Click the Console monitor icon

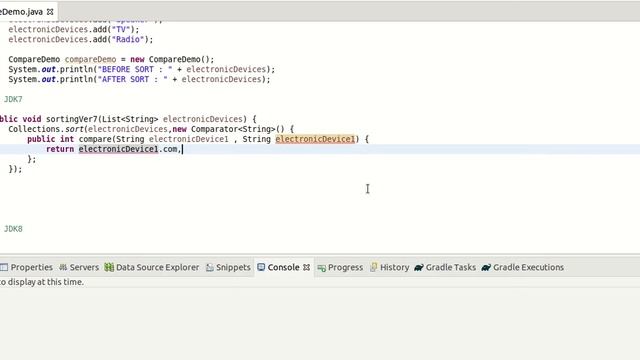261,267
